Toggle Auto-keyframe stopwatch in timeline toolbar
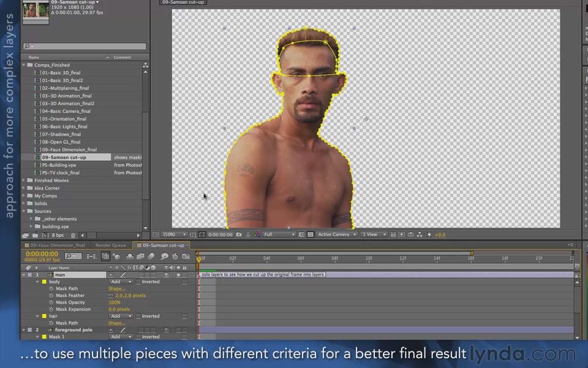This screenshot has height=368, width=588. [175, 256]
